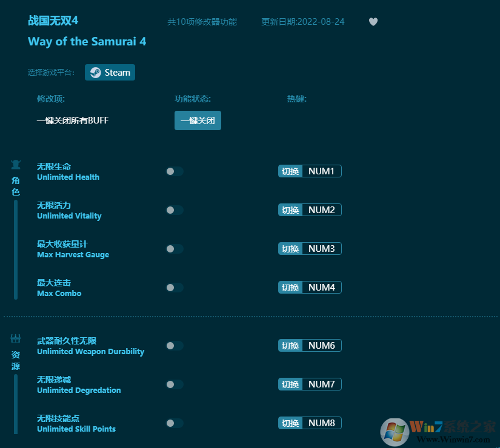Click the NUM8 hotkey button for Unlimited Skill Points
500x448 pixels.
click(x=310, y=423)
